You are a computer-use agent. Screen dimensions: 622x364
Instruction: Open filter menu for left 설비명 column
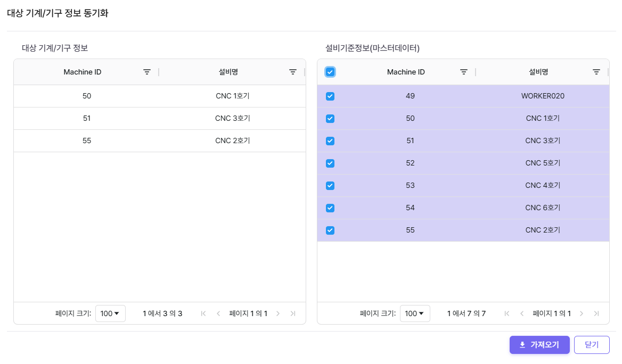pyautogui.click(x=292, y=72)
